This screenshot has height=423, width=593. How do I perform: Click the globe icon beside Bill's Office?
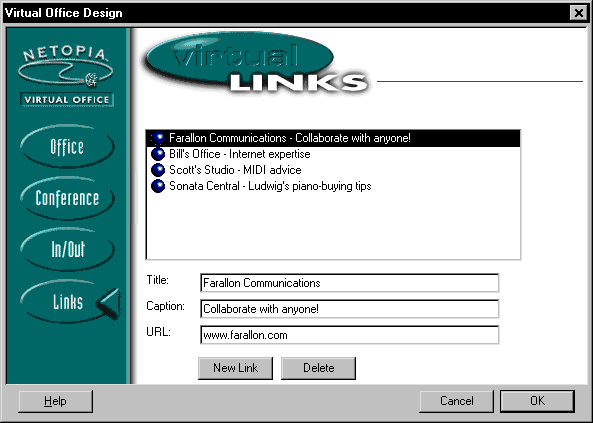pos(158,154)
